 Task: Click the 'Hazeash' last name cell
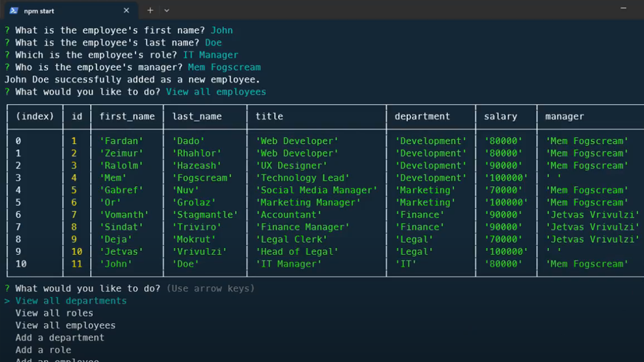tap(197, 165)
